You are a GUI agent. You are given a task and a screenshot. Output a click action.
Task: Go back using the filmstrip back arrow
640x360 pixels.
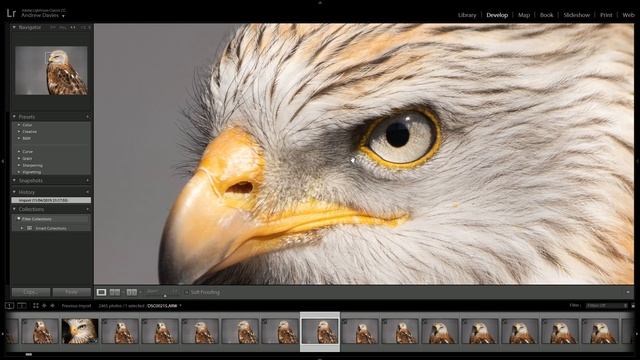[44, 306]
